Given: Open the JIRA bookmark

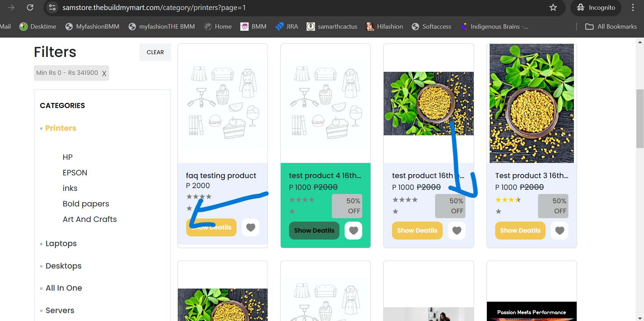Looking at the screenshot, I should coord(287,27).
